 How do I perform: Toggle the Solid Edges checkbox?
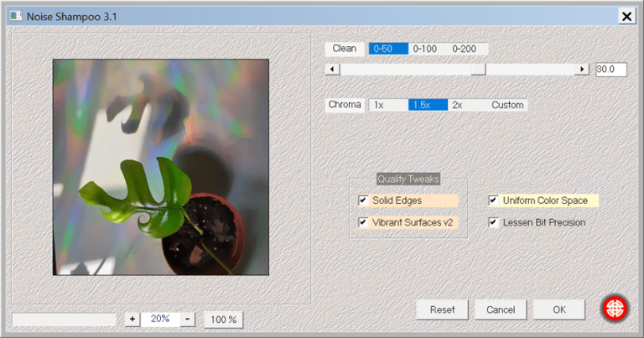point(363,200)
